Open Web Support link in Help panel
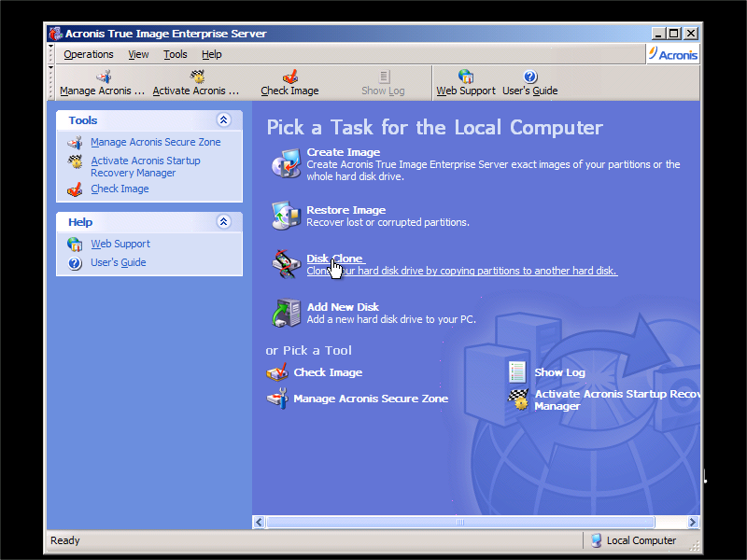The height and width of the screenshot is (560, 747). pyautogui.click(x=120, y=244)
